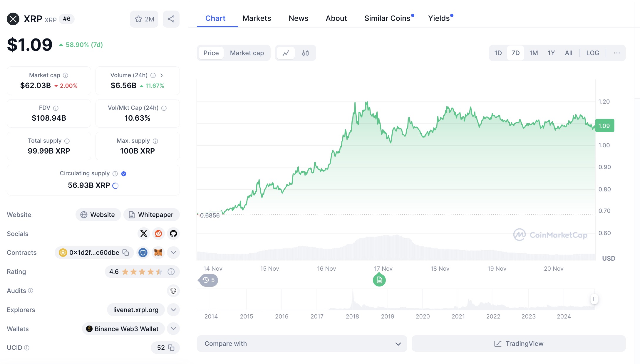Viewport: 640px width, 364px height.
Task: Show Vol/Mkt Cap (24h) info icon
Action: pos(164,108)
